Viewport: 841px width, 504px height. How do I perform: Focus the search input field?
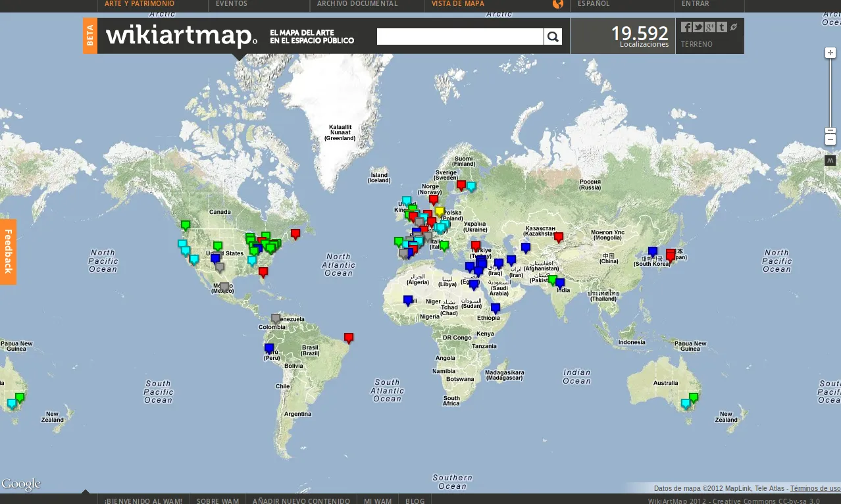coord(460,37)
